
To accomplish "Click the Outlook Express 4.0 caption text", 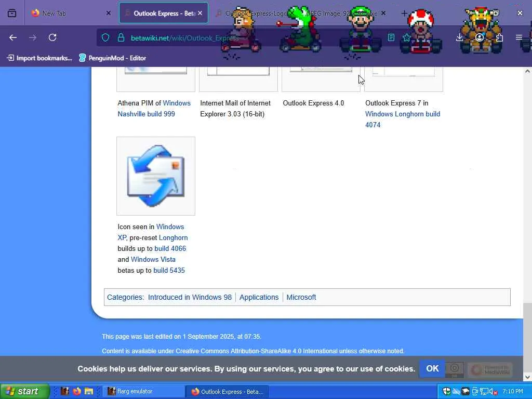I will coord(313,103).
